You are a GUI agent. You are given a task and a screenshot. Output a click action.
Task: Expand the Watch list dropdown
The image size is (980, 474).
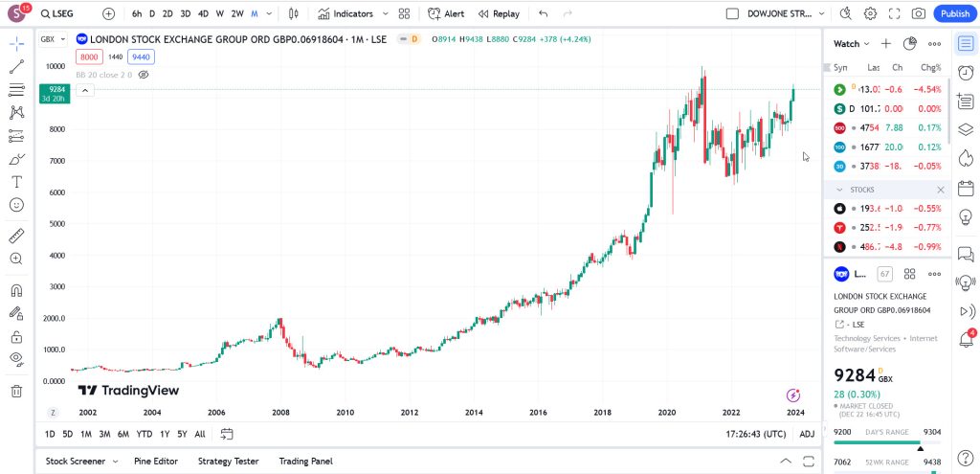(851, 44)
